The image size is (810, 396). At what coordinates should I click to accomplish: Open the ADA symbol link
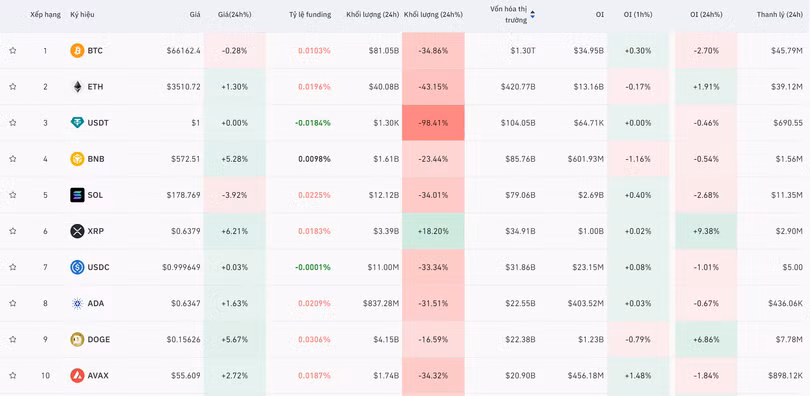coord(96,304)
